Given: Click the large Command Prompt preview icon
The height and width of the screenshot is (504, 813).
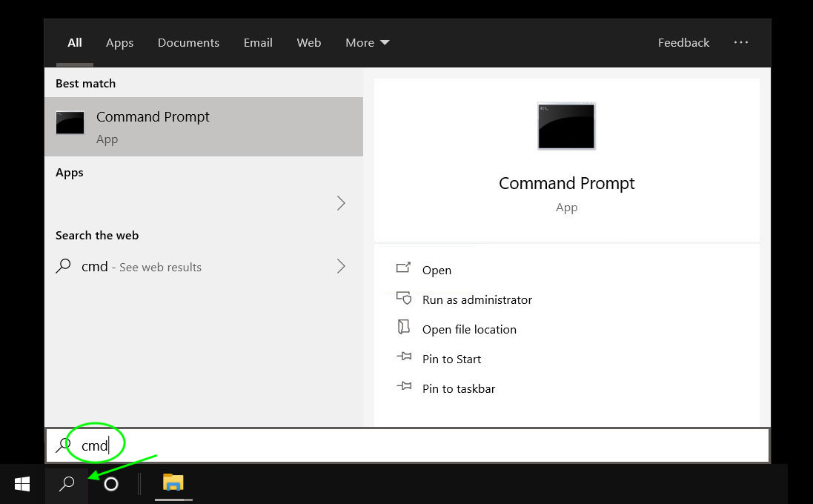Looking at the screenshot, I should coord(566,126).
